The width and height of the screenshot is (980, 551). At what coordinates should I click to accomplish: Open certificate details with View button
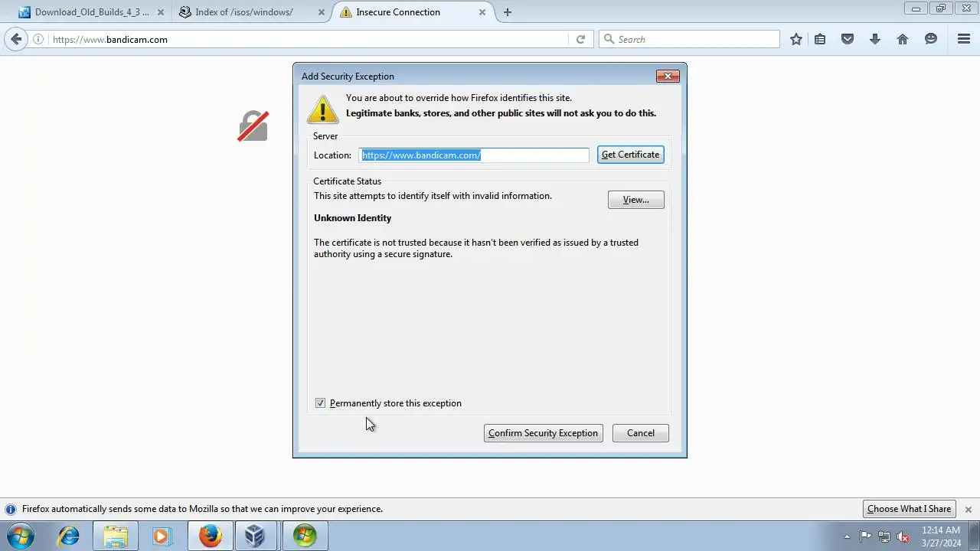[636, 200]
